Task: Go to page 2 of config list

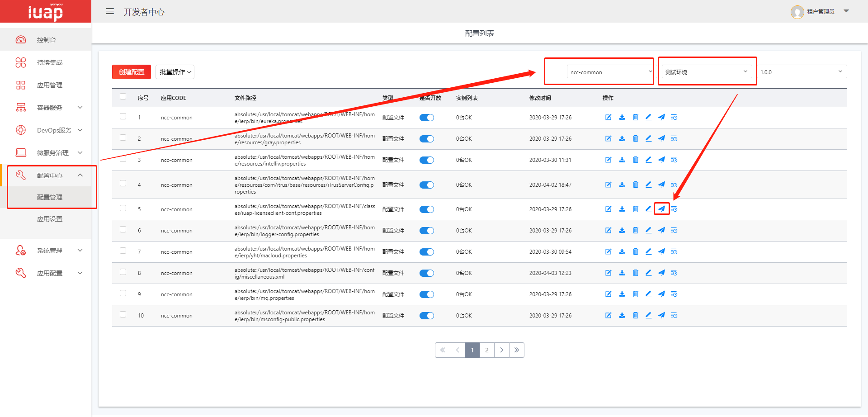Action: pyautogui.click(x=487, y=350)
